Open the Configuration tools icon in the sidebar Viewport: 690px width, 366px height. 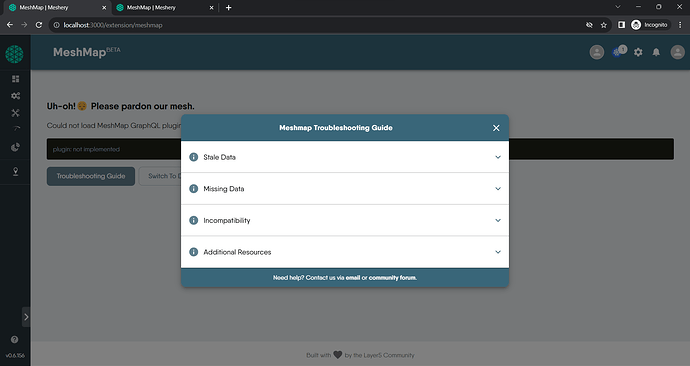(x=15, y=113)
